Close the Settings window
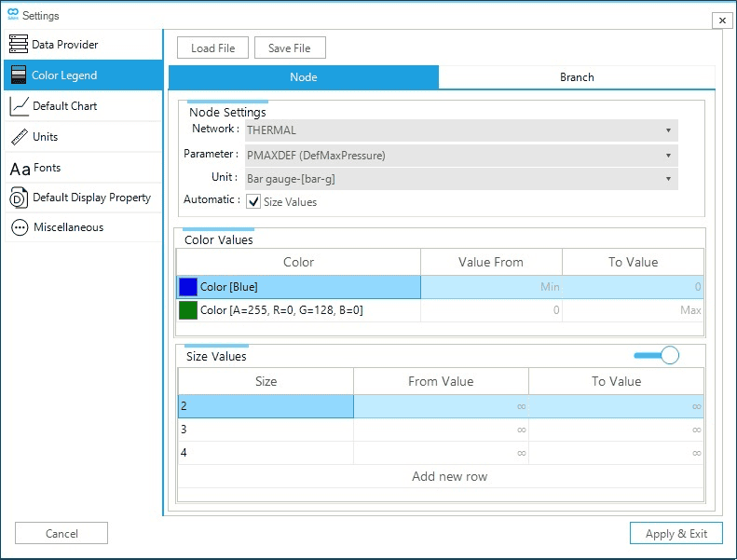The image size is (737, 560). [721, 20]
